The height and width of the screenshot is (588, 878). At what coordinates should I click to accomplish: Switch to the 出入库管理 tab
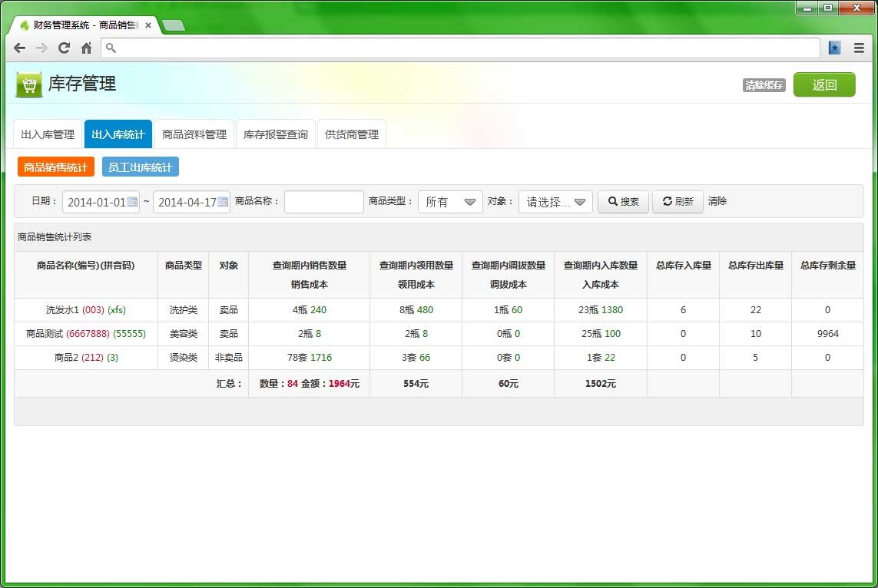coord(48,134)
